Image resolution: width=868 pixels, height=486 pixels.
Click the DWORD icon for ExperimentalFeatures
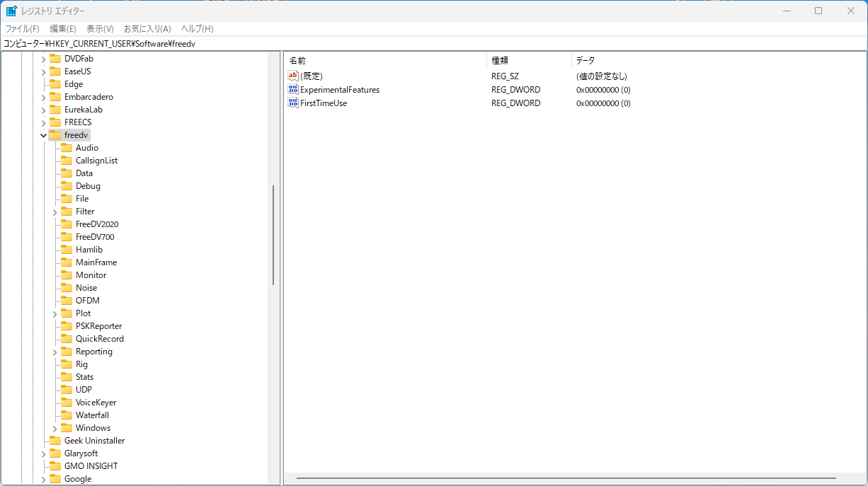point(293,90)
